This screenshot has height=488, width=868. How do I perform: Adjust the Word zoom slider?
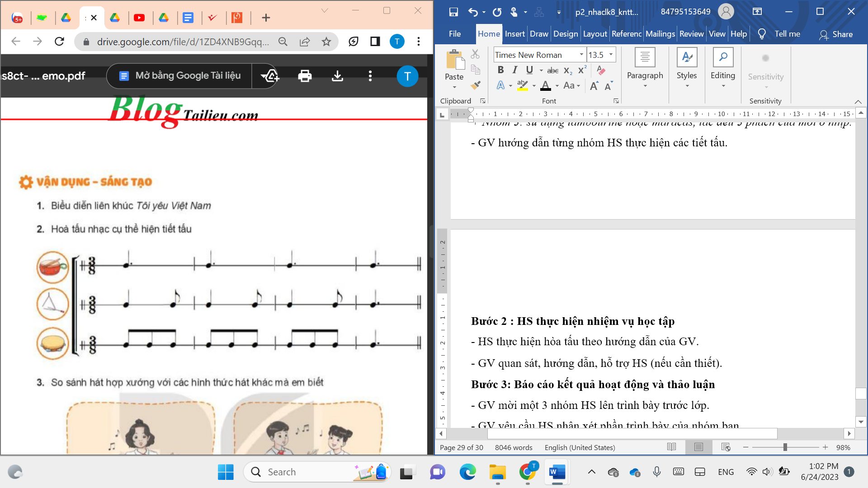coord(785,447)
